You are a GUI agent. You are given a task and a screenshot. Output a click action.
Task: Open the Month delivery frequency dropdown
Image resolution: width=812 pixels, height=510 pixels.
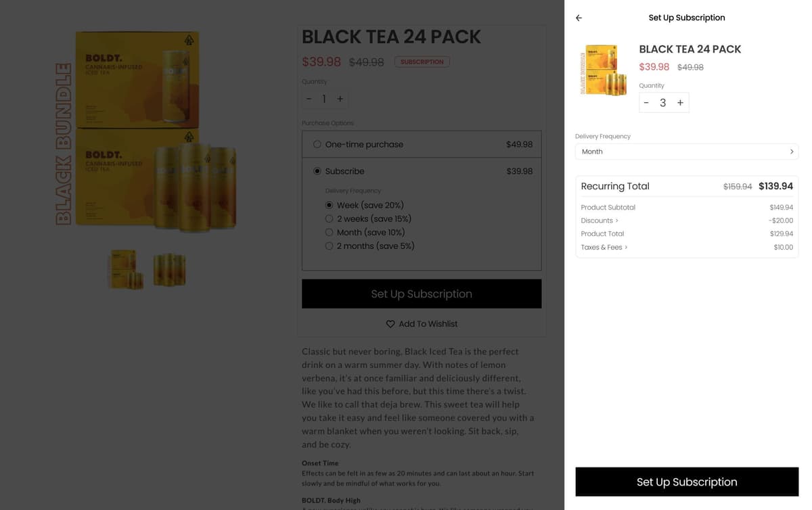coord(687,151)
